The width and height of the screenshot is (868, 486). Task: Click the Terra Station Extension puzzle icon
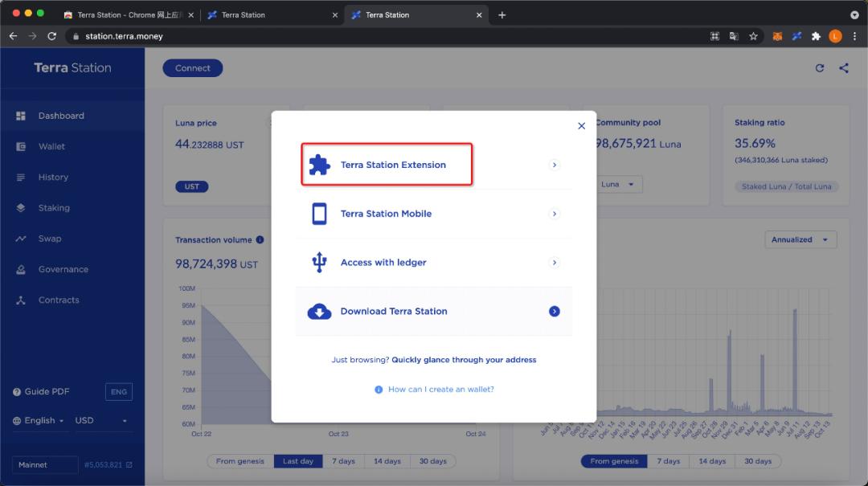(319, 165)
